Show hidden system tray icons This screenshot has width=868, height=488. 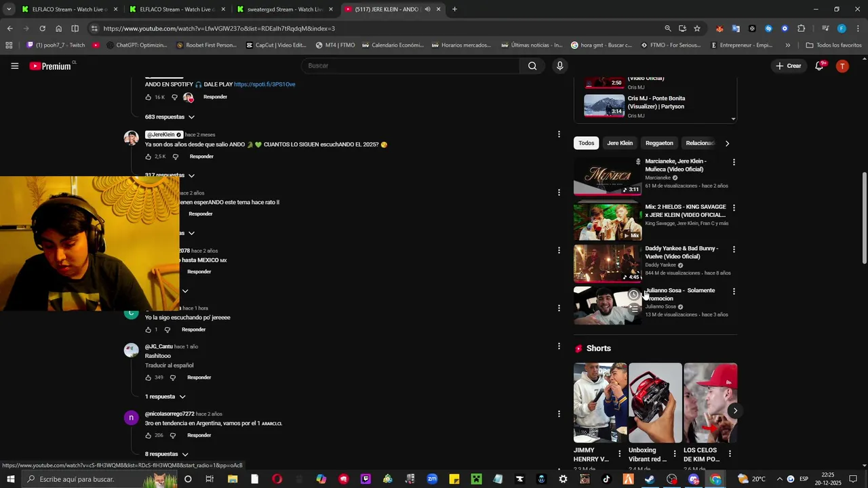779,479
